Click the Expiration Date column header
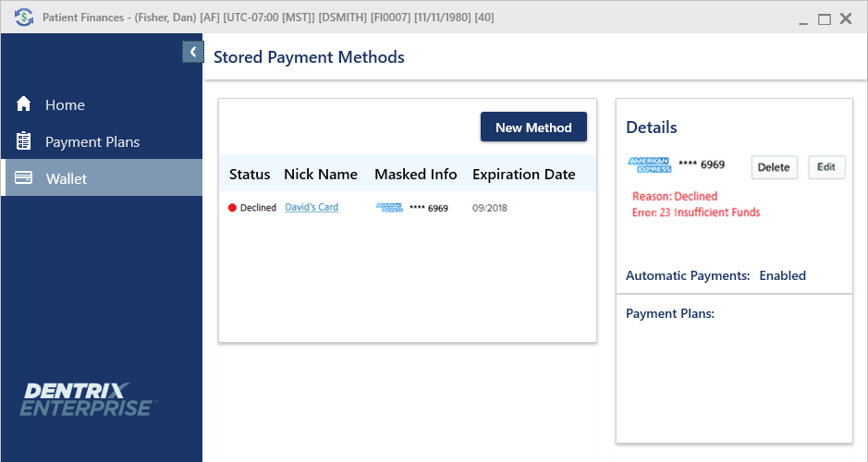This screenshot has width=868, height=462. (523, 174)
